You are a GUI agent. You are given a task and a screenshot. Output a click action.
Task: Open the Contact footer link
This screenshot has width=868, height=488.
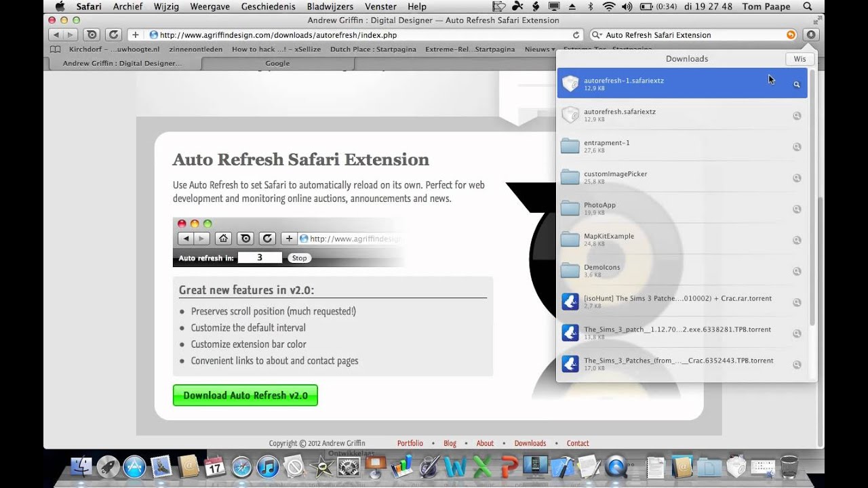[x=578, y=443]
